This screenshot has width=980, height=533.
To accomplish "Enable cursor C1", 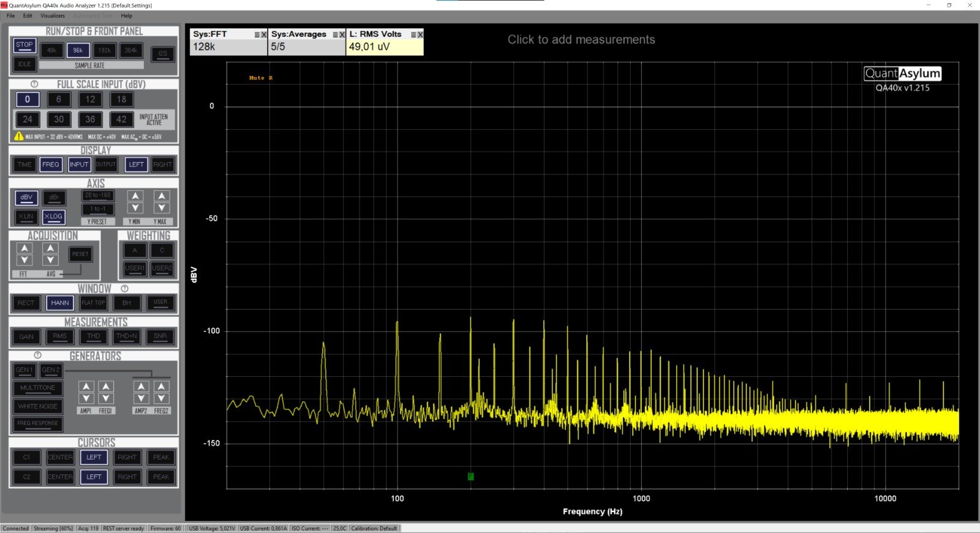I will 26,457.
